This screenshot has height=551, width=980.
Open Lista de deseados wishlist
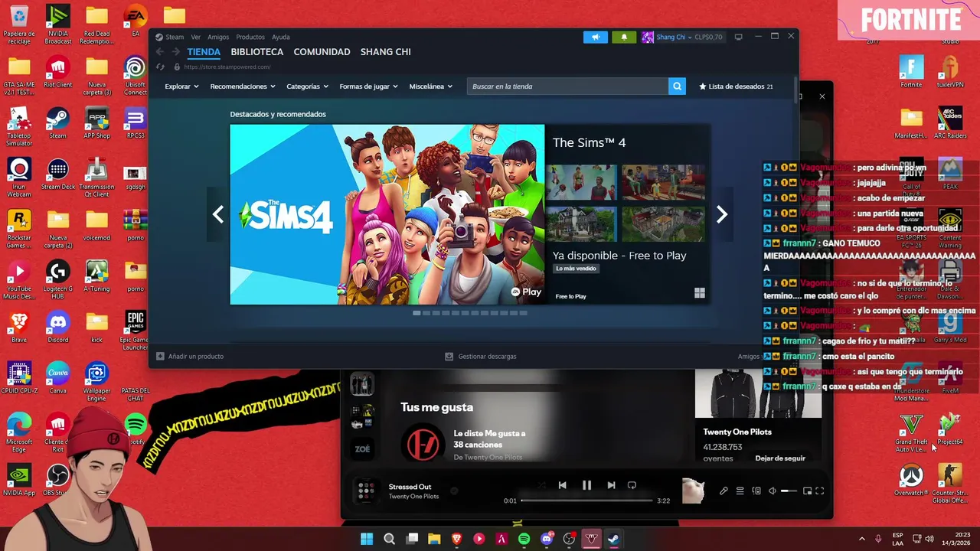[736, 86]
